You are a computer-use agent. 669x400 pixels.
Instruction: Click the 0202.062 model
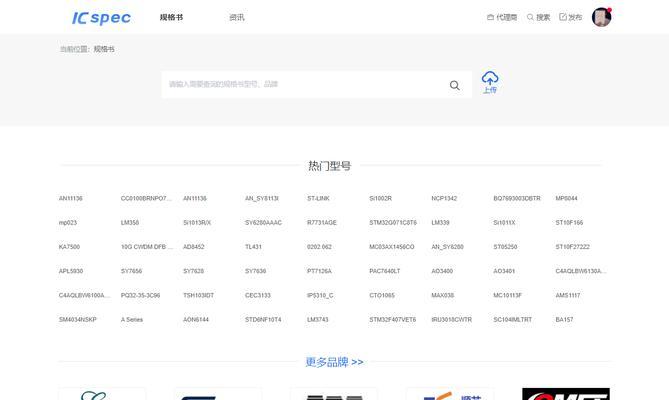(319, 247)
